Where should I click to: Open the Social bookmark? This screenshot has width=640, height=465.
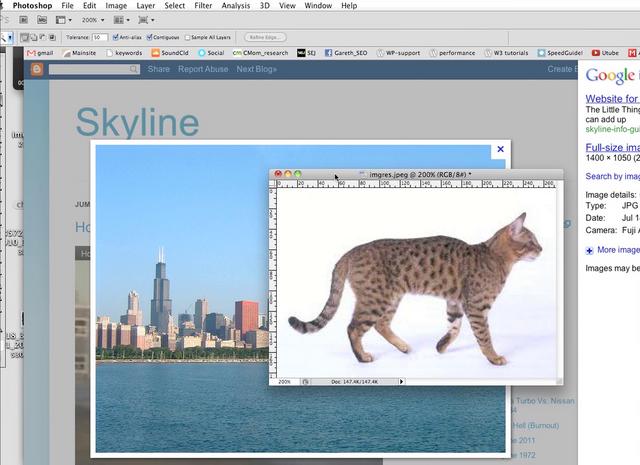(211, 53)
